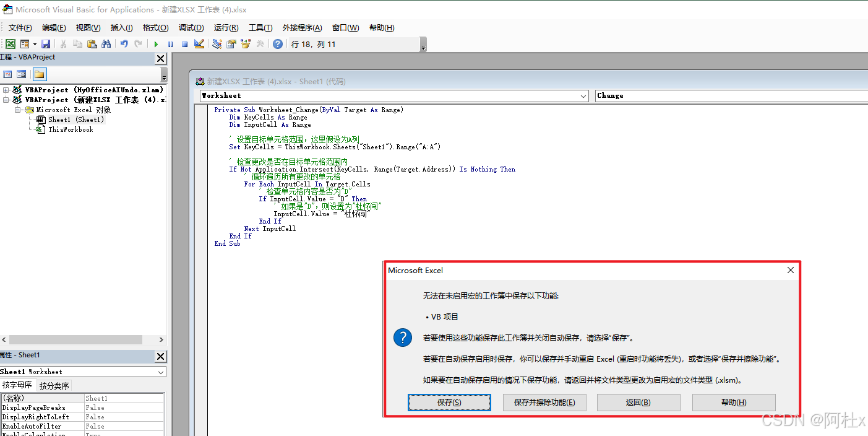Click the Undo arrow toolbar icon
Viewport: 868px width, 436px height.
[124, 44]
